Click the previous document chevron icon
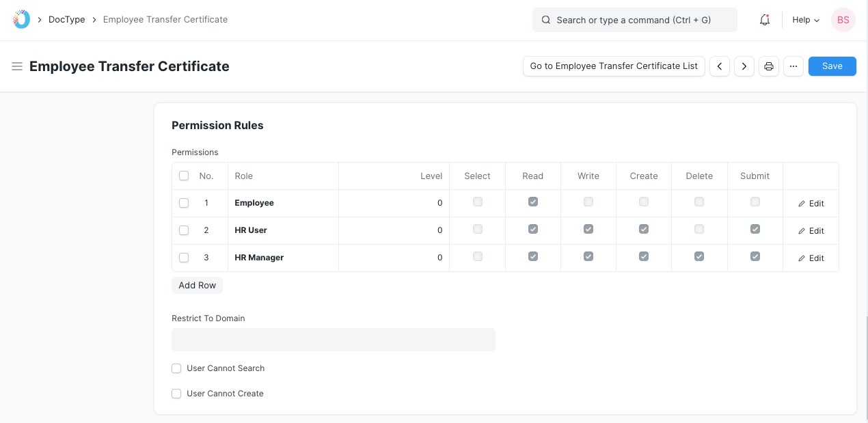Image resolution: width=868 pixels, height=423 pixels. coord(719,66)
